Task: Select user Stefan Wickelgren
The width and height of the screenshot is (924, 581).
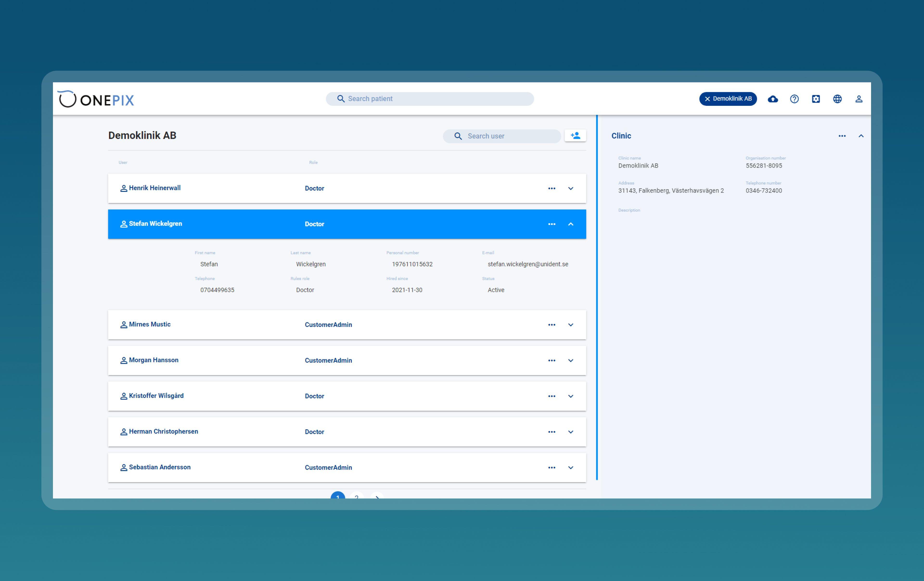Action: [x=155, y=224]
